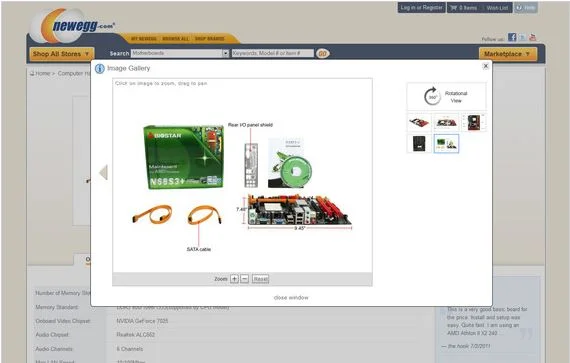
Task: Click the Facebook follow icon
Action: pos(512,37)
